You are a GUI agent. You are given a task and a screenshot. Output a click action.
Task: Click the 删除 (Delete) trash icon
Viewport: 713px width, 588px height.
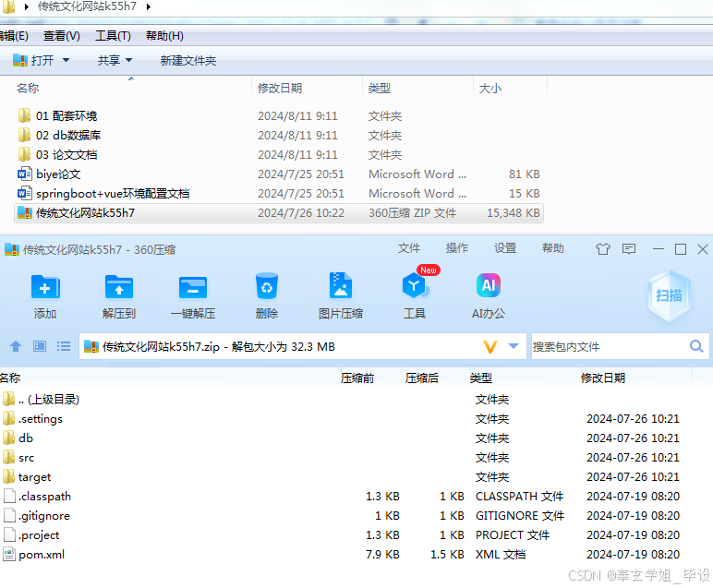point(267,286)
